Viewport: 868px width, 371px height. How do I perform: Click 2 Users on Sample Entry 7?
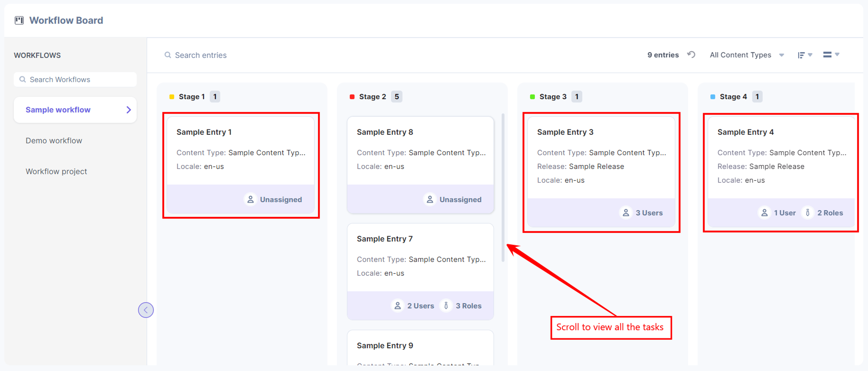[420, 306]
